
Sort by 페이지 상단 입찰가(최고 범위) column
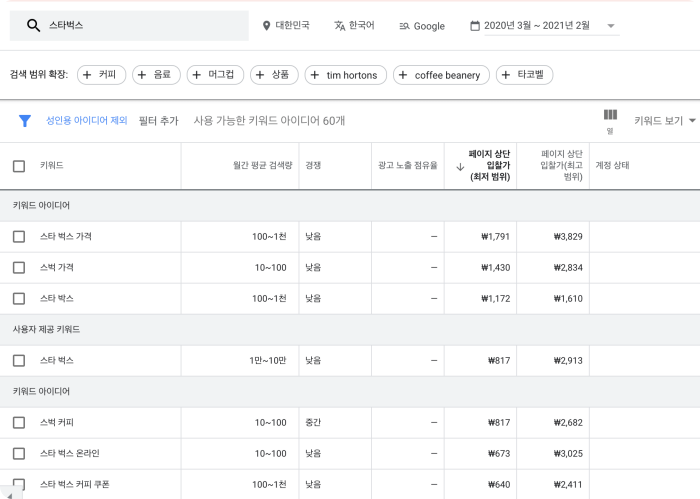(x=561, y=165)
